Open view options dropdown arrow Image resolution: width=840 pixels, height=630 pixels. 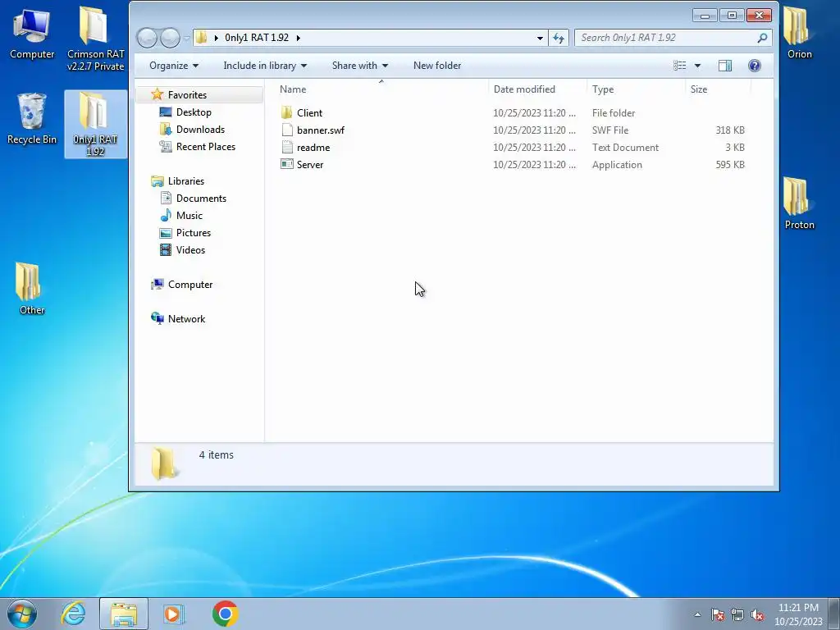coord(697,66)
